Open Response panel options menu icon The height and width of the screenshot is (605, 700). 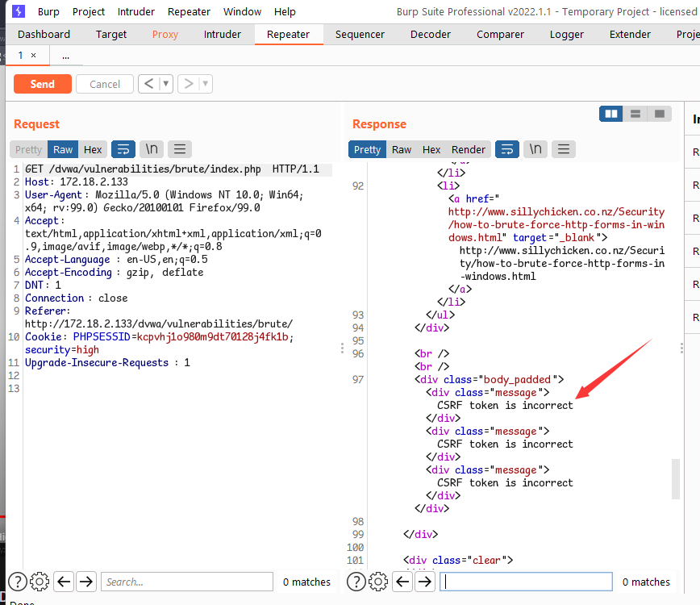[564, 149]
